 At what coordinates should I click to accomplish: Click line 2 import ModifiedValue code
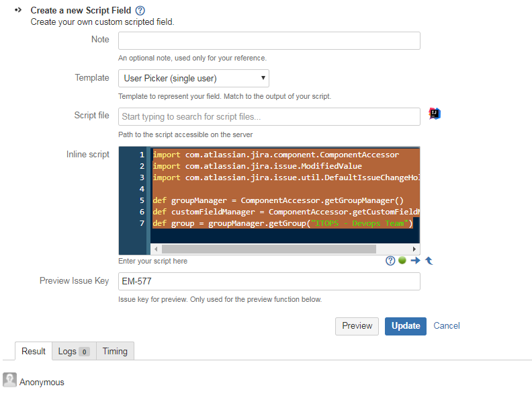[257, 166]
